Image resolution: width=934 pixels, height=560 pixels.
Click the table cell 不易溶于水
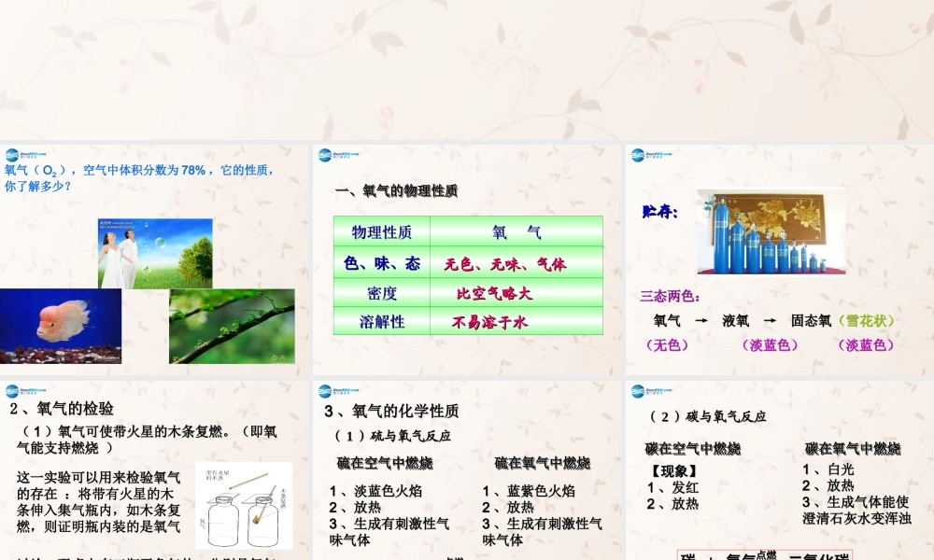pyautogui.click(x=517, y=321)
